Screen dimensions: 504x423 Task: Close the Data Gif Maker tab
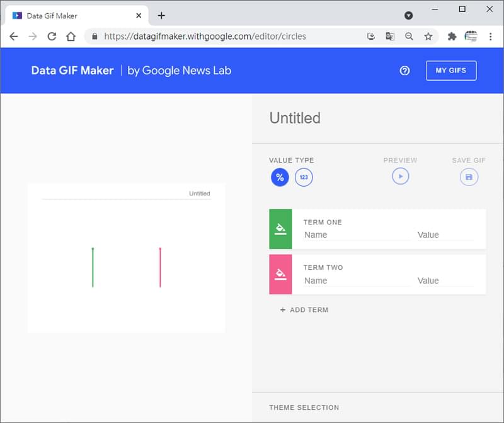(x=139, y=15)
